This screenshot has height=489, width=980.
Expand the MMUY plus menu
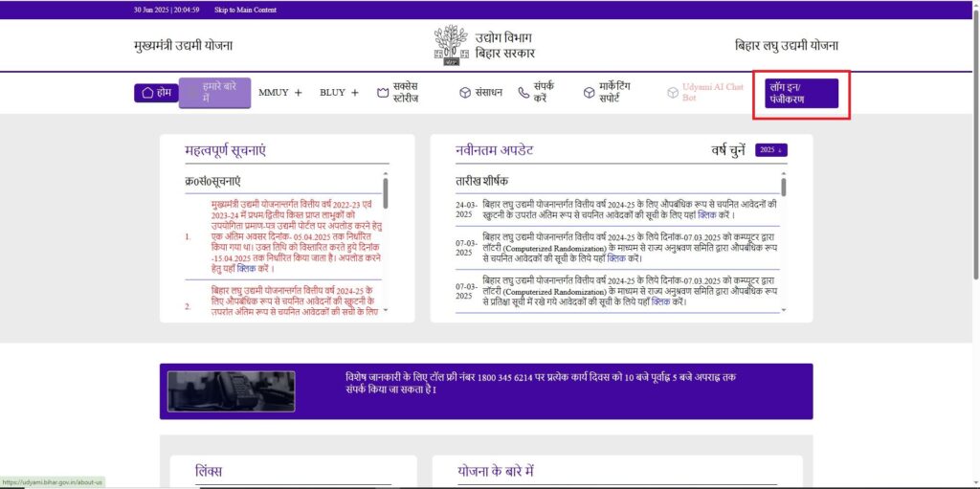(x=299, y=93)
